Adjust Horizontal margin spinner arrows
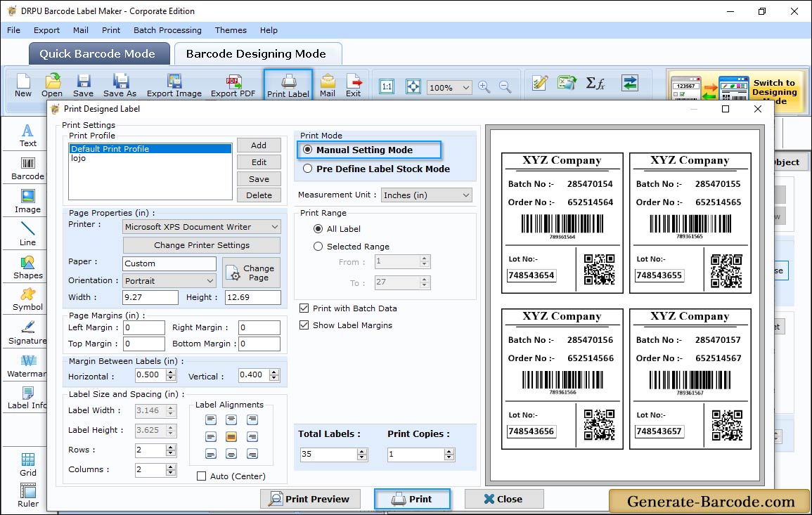Screen dimensions: 812x515 pos(172,375)
